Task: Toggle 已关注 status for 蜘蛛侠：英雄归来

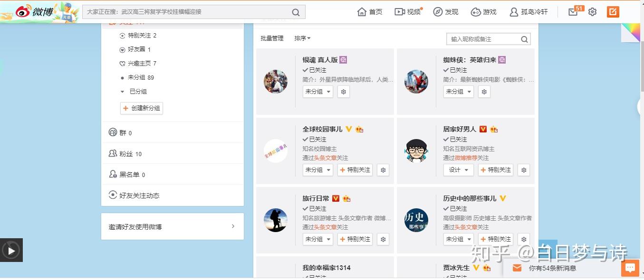Action: point(455,70)
